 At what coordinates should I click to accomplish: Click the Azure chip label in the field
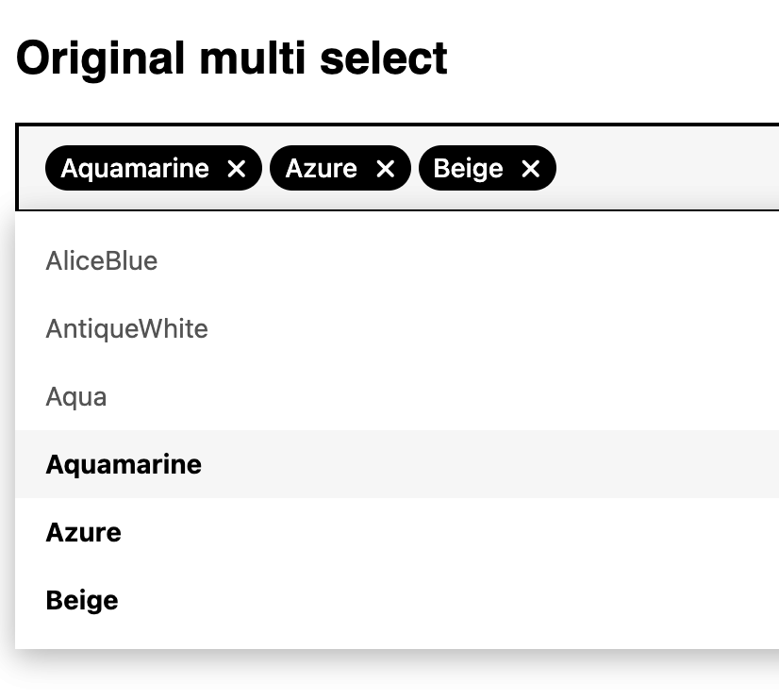[322, 169]
